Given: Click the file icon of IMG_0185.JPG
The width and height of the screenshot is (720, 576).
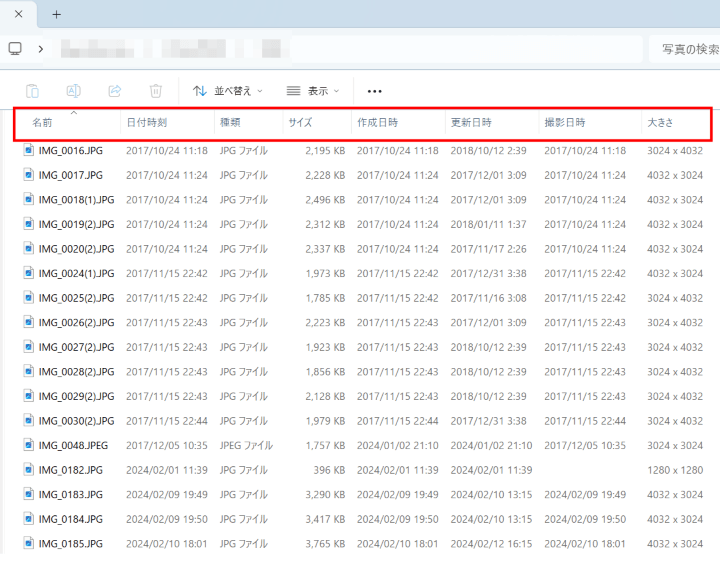Looking at the screenshot, I should coord(29,543).
